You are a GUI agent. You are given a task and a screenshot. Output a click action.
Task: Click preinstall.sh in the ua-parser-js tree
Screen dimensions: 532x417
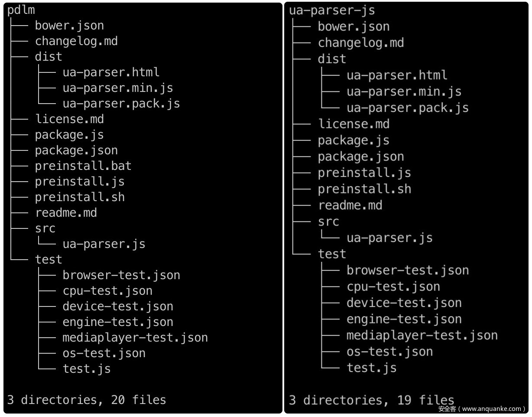(364, 189)
